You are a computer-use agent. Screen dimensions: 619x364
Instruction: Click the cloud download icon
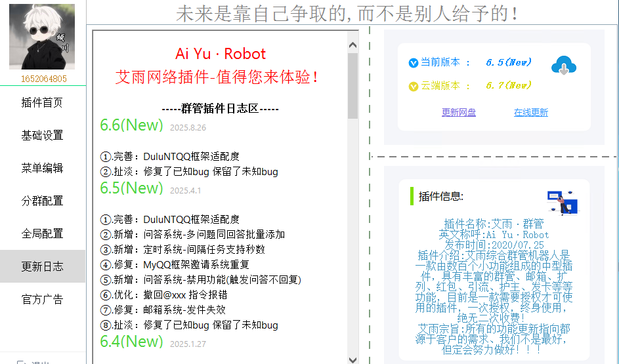tap(563, 66)
